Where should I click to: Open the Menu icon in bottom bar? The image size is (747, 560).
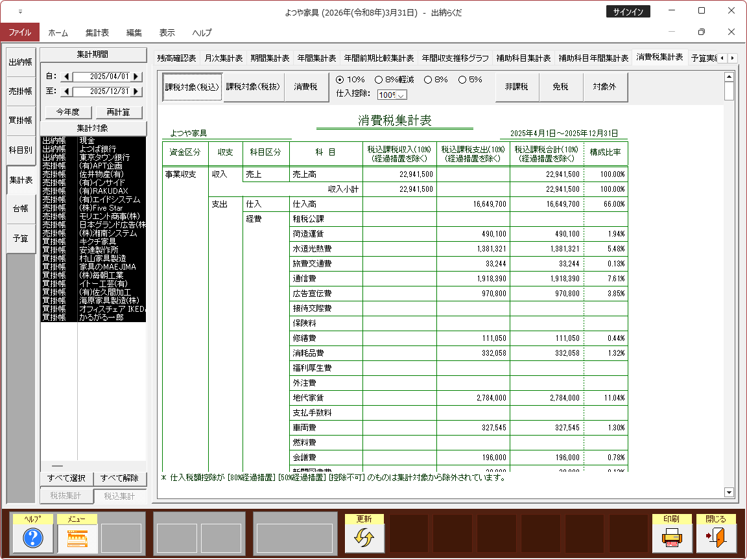point(77,537)
